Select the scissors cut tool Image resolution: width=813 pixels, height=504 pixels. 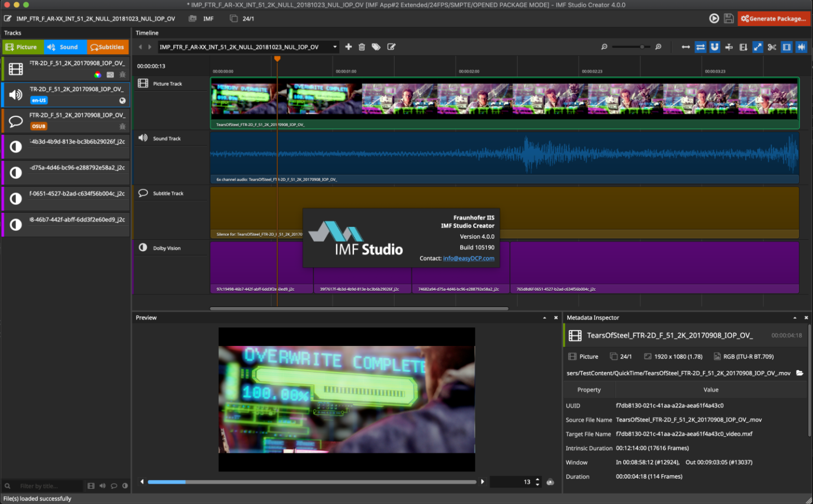pos(772,47)
